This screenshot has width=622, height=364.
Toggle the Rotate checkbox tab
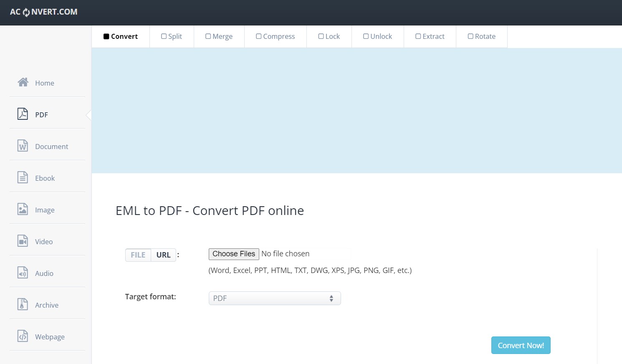(470, 36)
